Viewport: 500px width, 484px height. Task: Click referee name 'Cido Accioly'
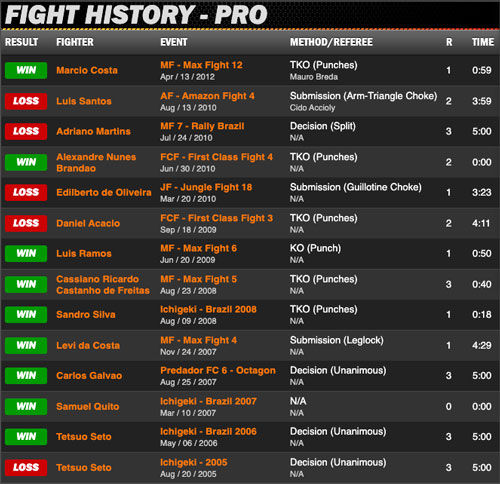pos(312,108)
